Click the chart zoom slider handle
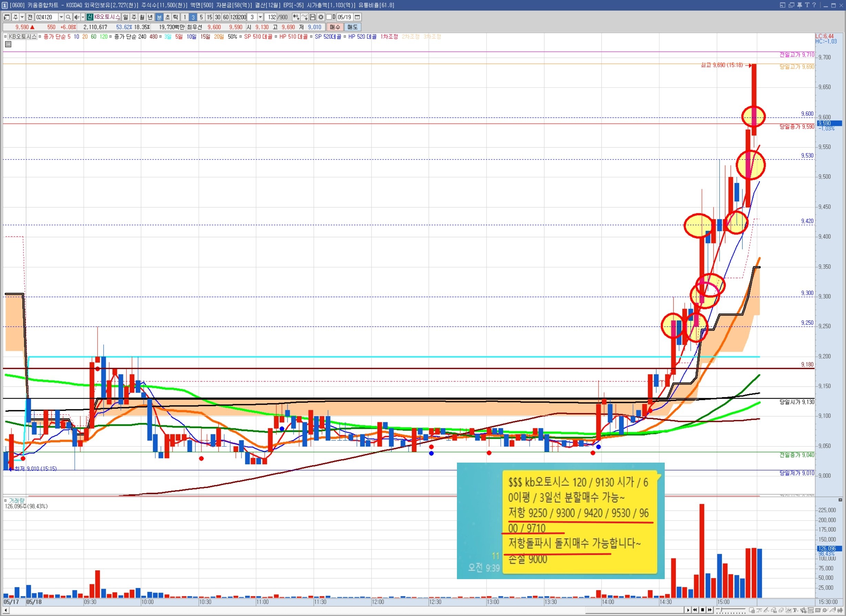This screenshot has height=616, width=846. point(721,610)
